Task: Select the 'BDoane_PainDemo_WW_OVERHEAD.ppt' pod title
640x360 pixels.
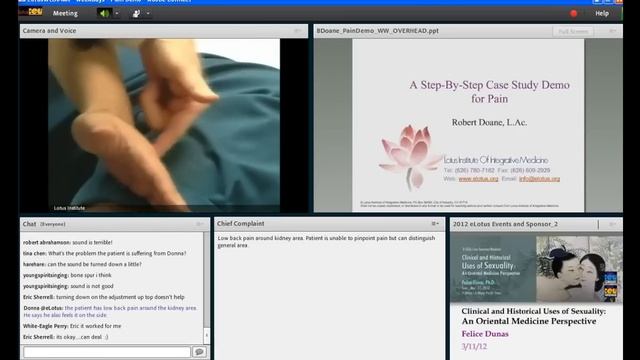Action: tap(378, 31)
